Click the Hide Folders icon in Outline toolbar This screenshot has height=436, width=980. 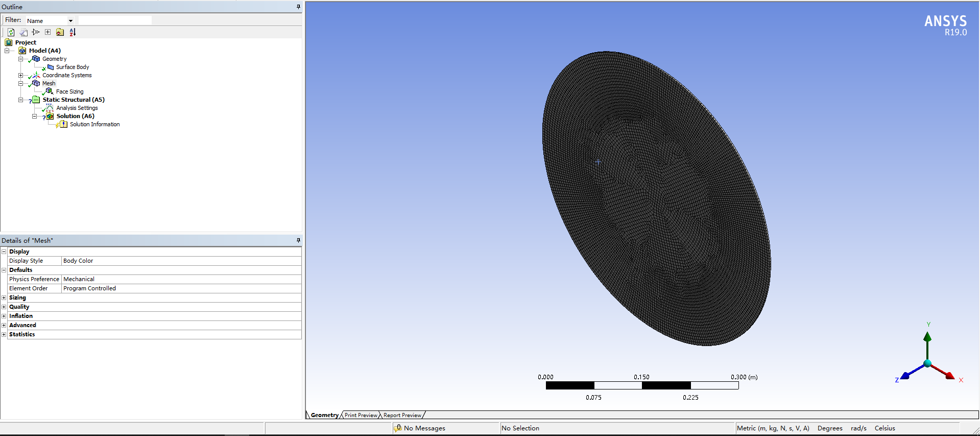(x=60, y=32)
